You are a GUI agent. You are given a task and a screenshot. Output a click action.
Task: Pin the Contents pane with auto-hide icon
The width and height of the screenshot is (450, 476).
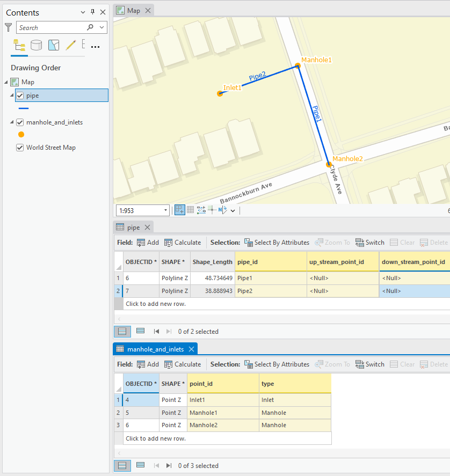[x=92, y=12]
